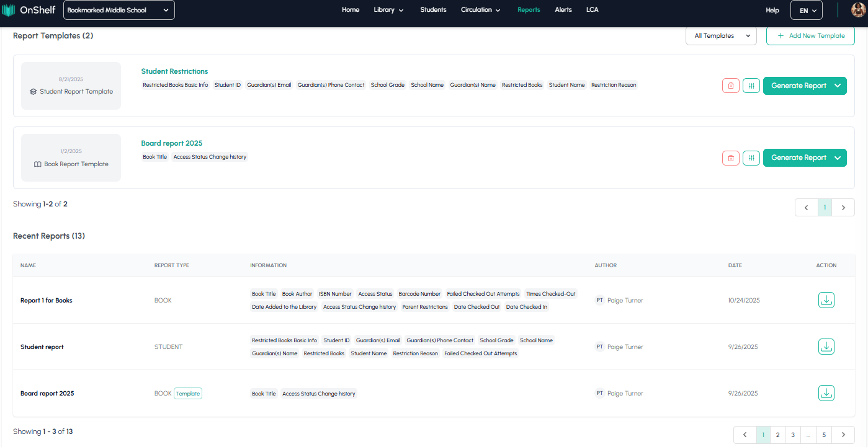This screenshot has width=868, height=447.
Task: Open the Circulation menu
Action: [x=481, y=10]
